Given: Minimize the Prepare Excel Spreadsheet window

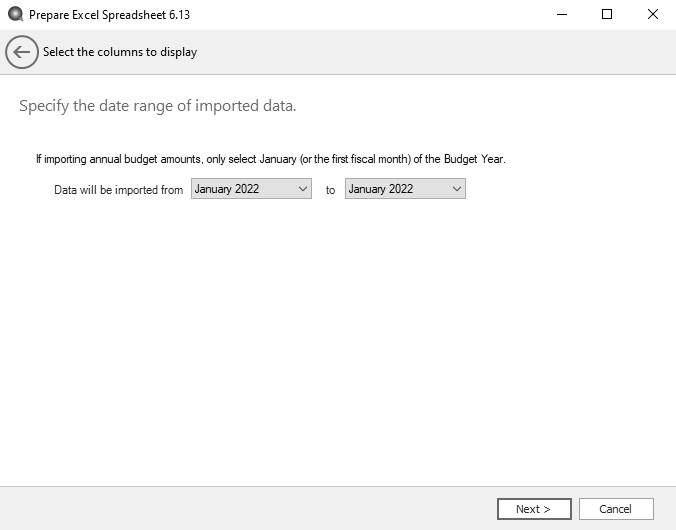Looking at the screenshot, I should 561,15.
